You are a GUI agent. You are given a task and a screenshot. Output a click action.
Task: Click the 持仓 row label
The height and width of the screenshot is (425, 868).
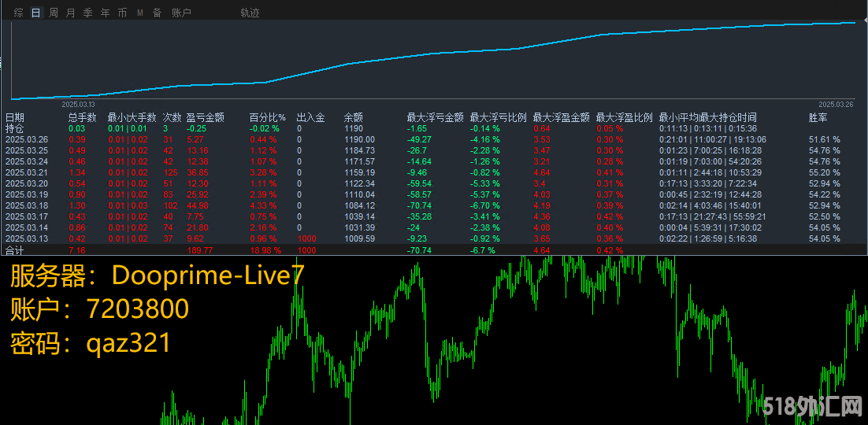tap(14, 128)
